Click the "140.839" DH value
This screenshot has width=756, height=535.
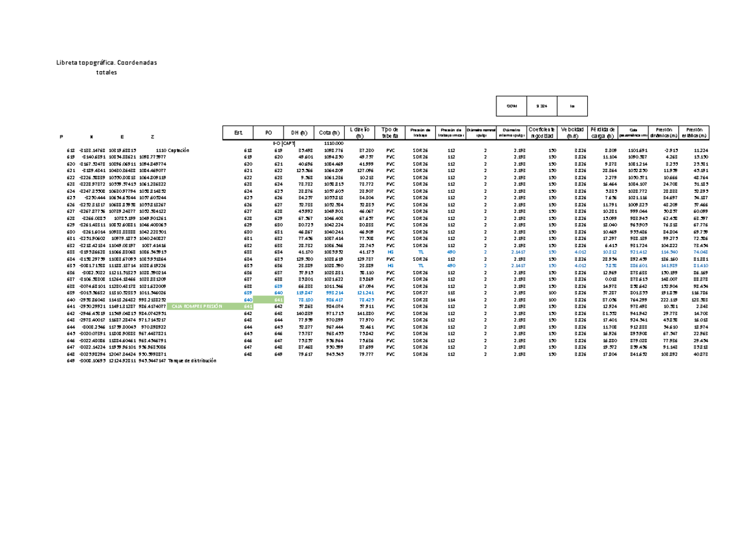304,313
